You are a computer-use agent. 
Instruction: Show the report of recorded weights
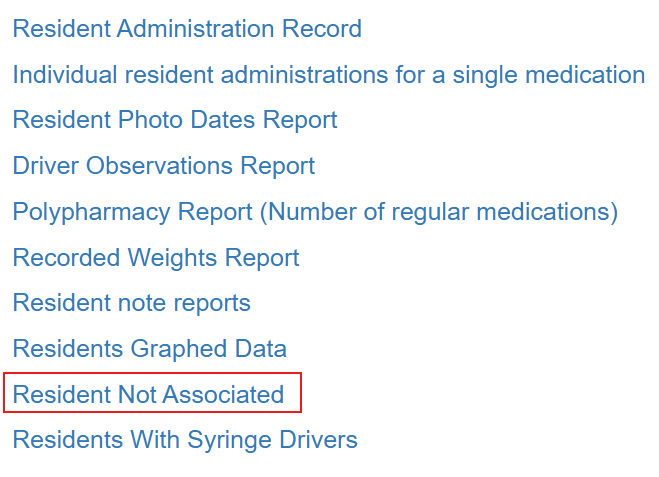click(x=156, y=257)
